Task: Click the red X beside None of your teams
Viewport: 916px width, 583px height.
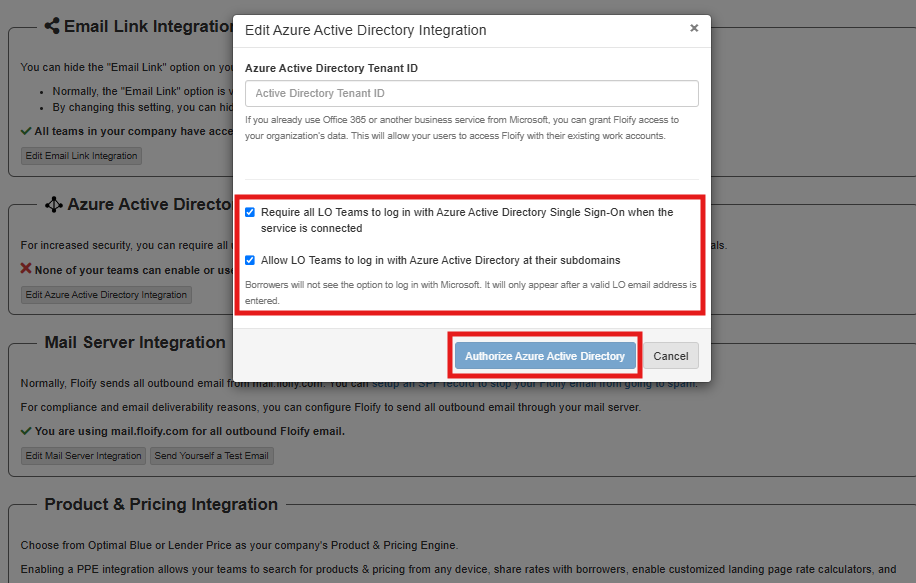Action: (26, 269)
